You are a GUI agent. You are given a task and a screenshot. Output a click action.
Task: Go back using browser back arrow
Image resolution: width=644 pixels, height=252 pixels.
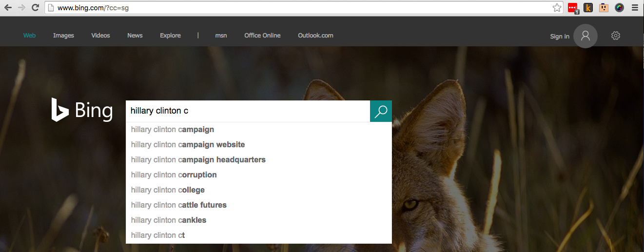8,7
